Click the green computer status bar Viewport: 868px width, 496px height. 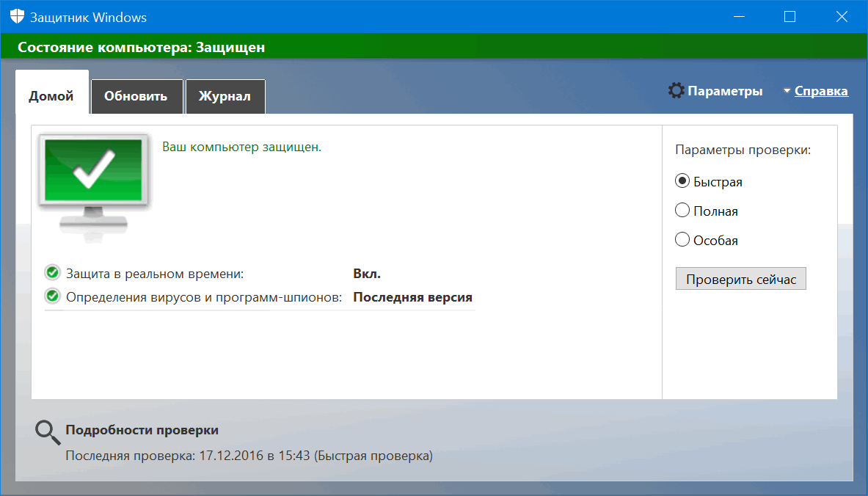pyautogui.click(x=433, y=47)
